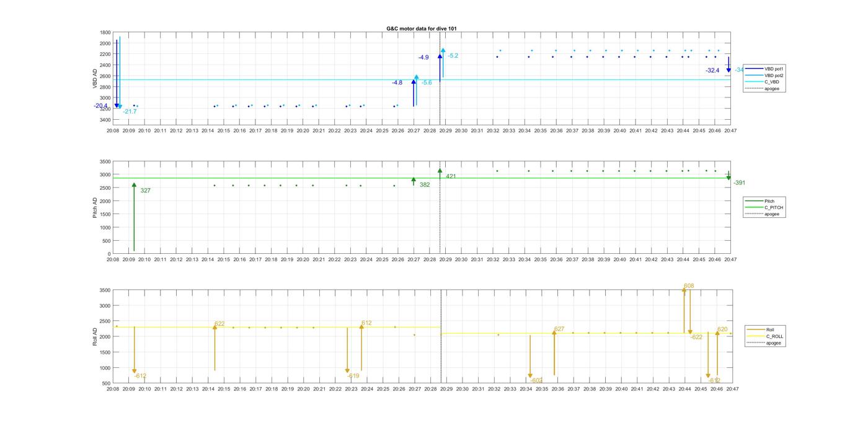Select the "C_ROLL" legend entry

[764, 336]
